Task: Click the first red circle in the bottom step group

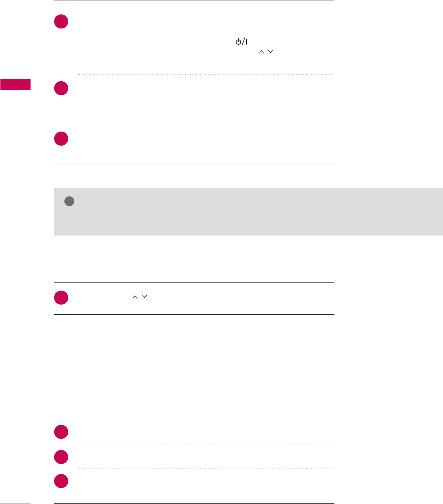Action: coord(61,432)
